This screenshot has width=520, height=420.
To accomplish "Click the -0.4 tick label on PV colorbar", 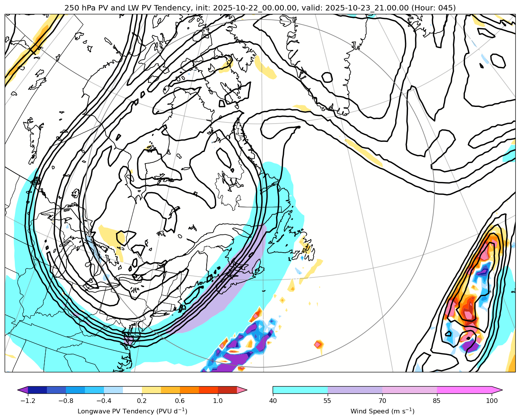I will point(104,401).
